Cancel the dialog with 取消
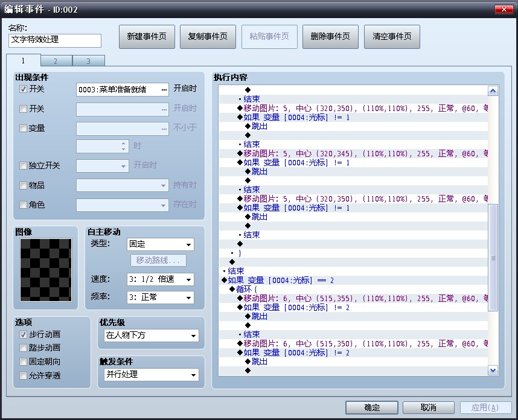Image resolution: width=518 pixels, height=420 pixels. [429, 408]
